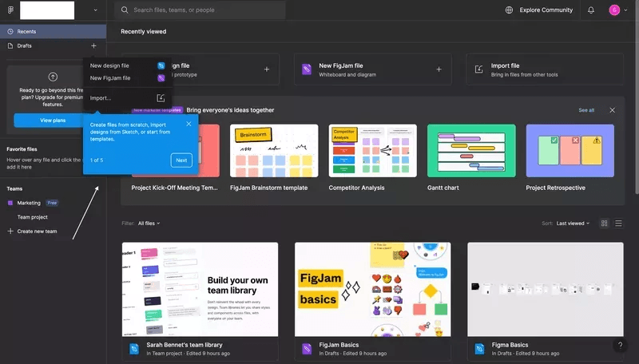
Task: Open the All files filter dropdown
Action: [149, 224]
